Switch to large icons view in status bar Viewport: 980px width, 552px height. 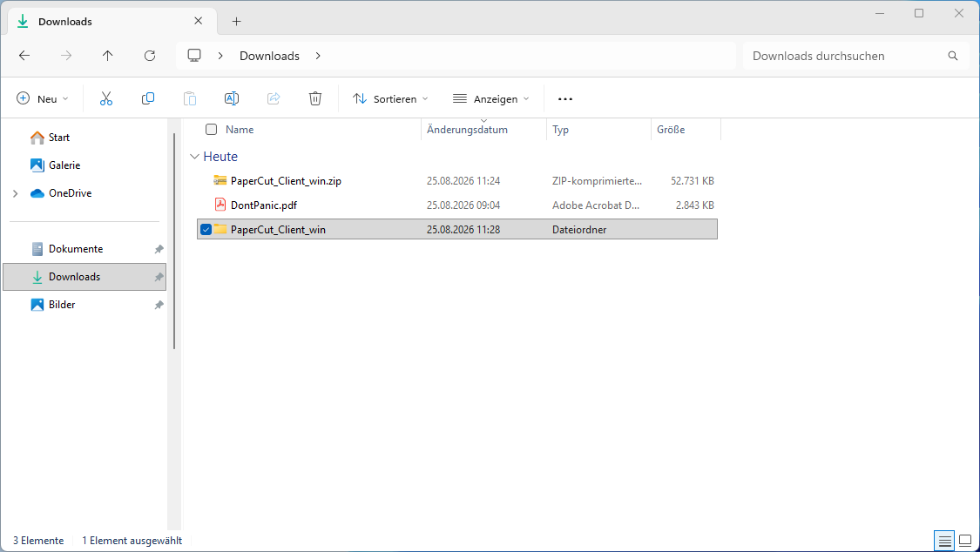click(965, 541)
